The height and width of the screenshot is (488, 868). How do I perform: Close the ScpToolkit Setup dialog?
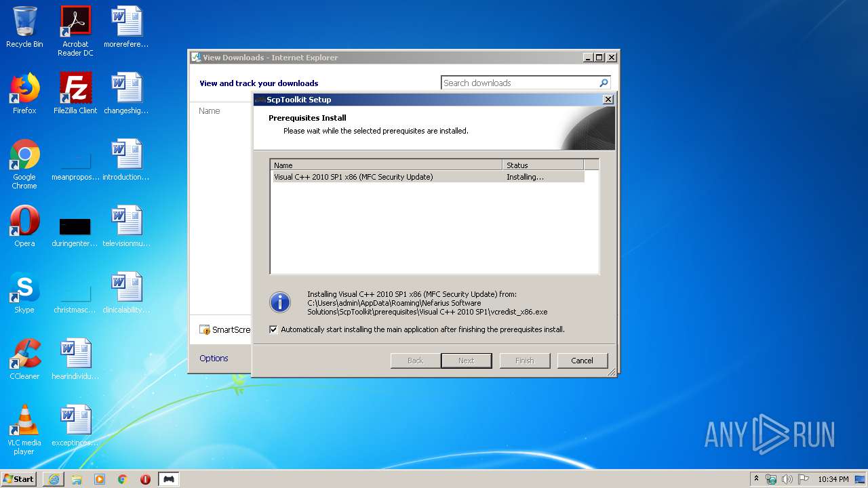click(x=608, y=100)
